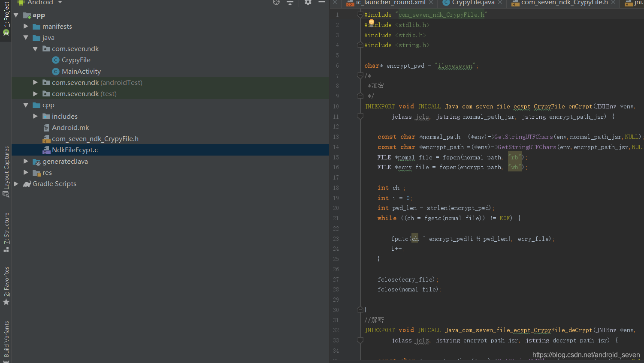Collapse the java folder
The width and height of the screenshot is (644, 363).
pos(26,38)
